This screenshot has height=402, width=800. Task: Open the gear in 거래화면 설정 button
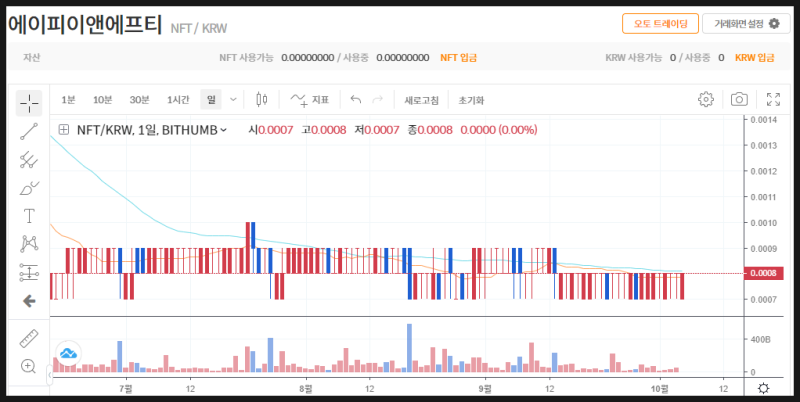(x=774, y=23)
